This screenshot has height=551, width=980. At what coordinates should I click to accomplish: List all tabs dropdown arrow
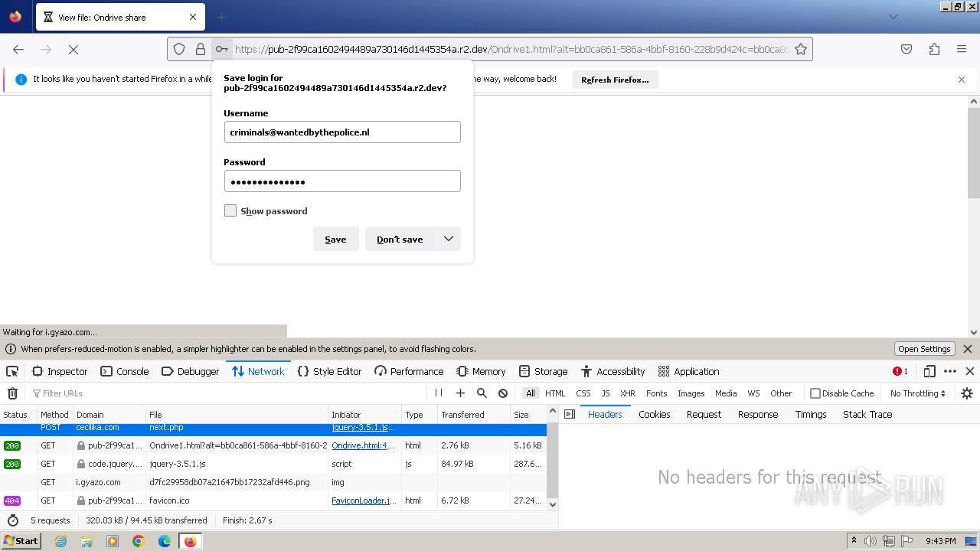pyautogui.click(x=893, y=17)
